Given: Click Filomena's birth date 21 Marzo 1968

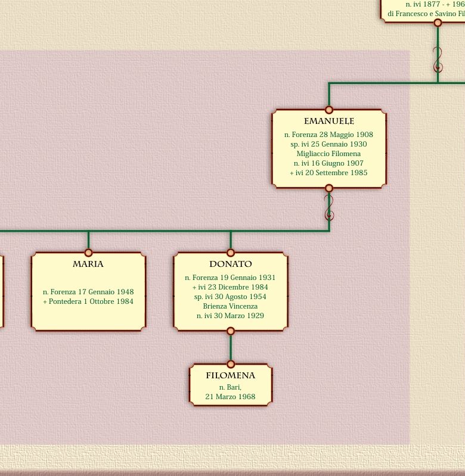Looking at the screenshot, I should pyautogui.click(x=230, y=397).
